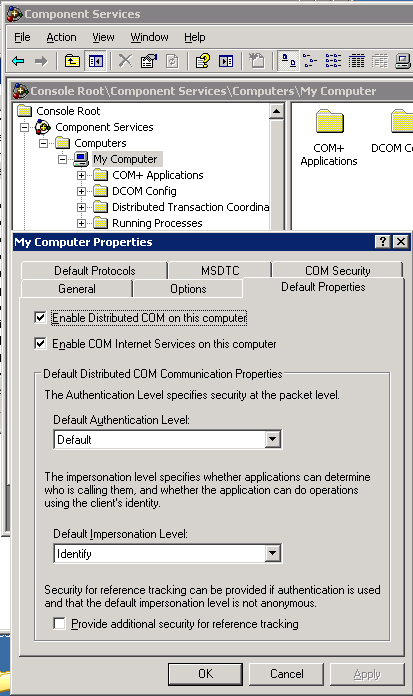Select DCOM Config in tree
The width and height of the screenshot is (413, 696).
144,191
